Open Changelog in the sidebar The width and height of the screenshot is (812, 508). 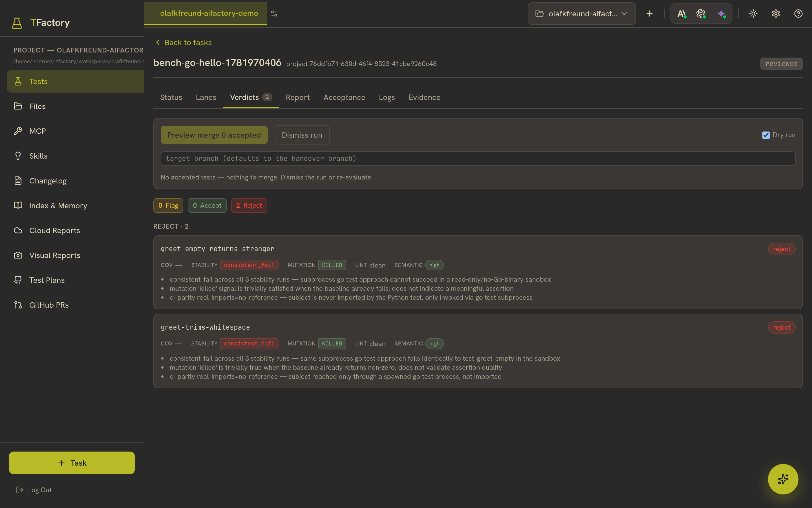point(76,181)
